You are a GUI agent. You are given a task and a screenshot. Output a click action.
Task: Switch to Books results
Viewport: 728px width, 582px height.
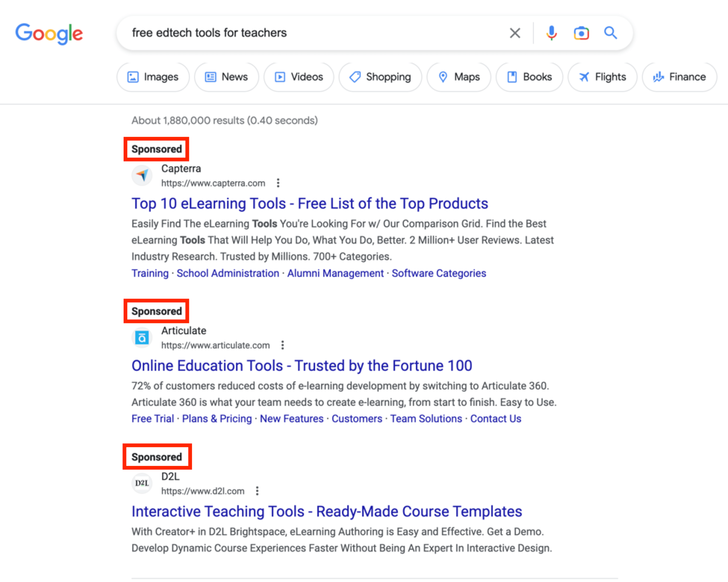[x=529, y=77]
